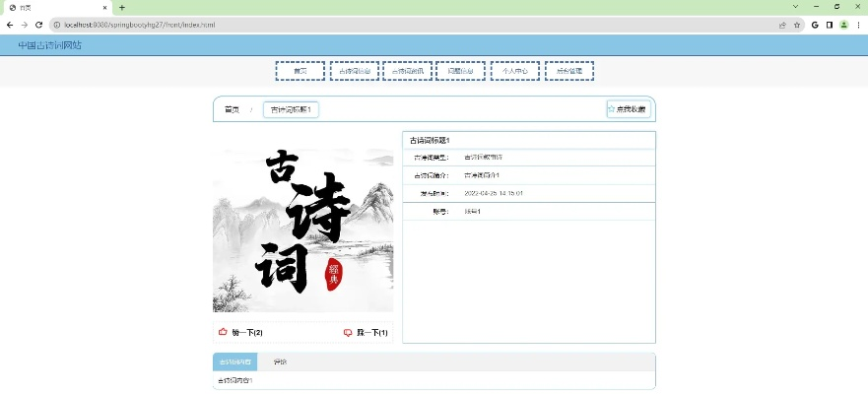The width and height of the screenshot is (868, 394).
Task: Click the share page icon in address bar
Action: [x=781, y=24]
